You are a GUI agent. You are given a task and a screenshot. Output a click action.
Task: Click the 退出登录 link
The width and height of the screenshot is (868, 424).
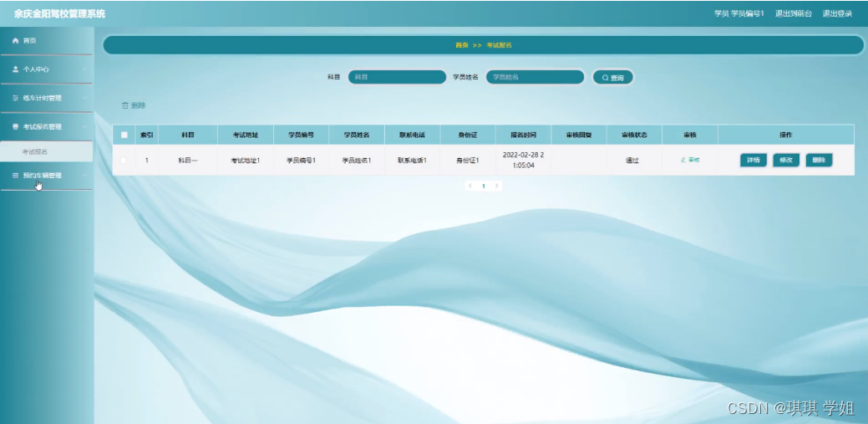(x=838, y=14)
